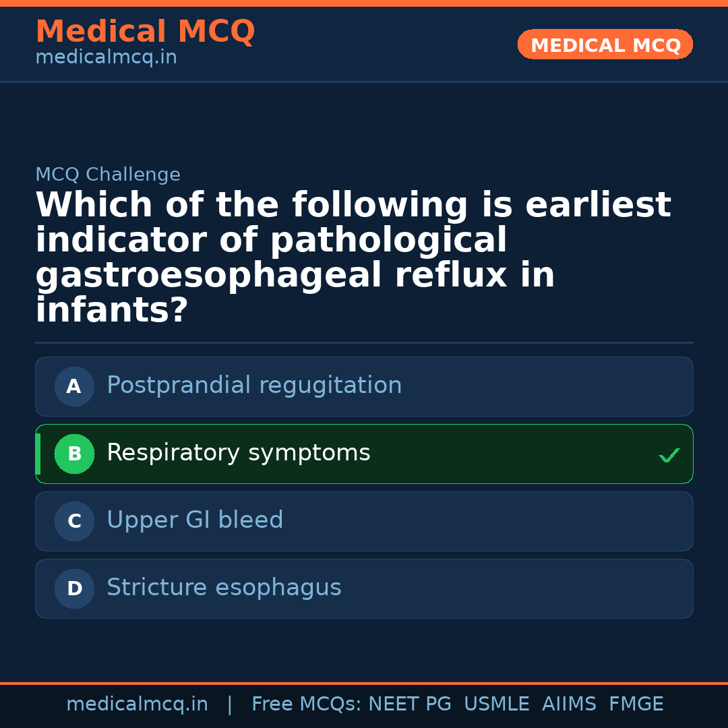Click the orange MEDICAL MCQ badge

[x=605, y=45]
